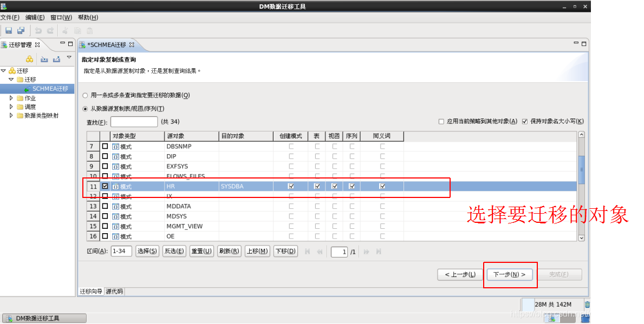Open the 文件(F) menu
Screen dimensions: 644x324
point(10,17)
